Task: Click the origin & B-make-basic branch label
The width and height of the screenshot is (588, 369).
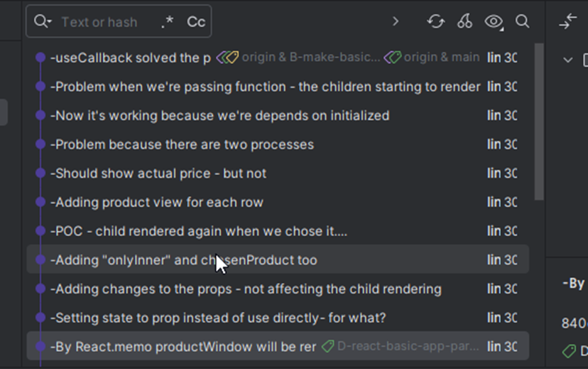Action: (298, 57)
